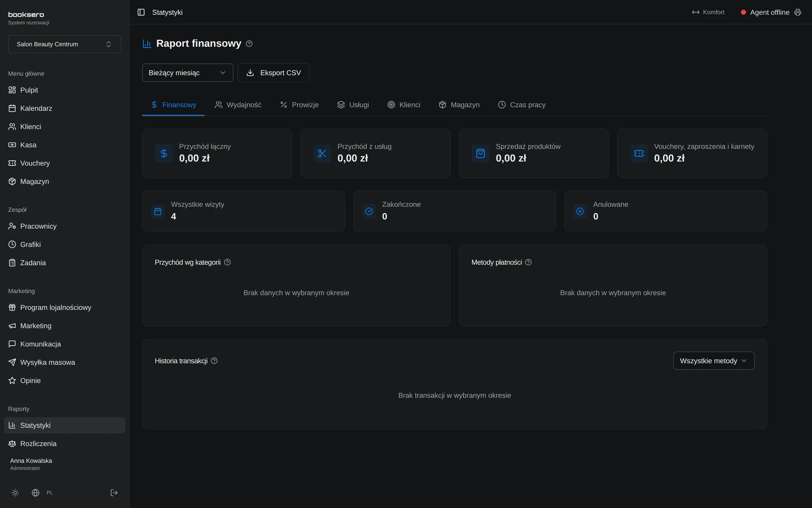Screen dimensions: 812x508
Task: Switch to the Prowizje tab
Action: click(299, 105)
